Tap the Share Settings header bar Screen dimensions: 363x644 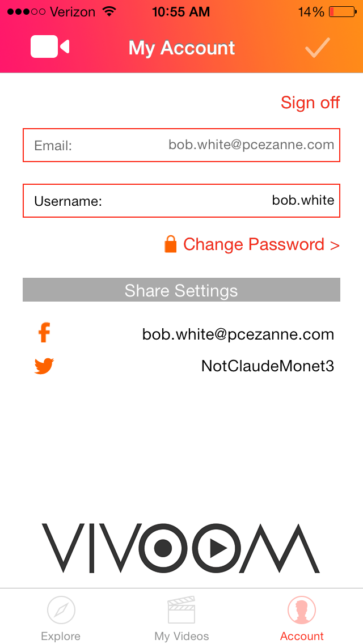[x=181, y=290]
